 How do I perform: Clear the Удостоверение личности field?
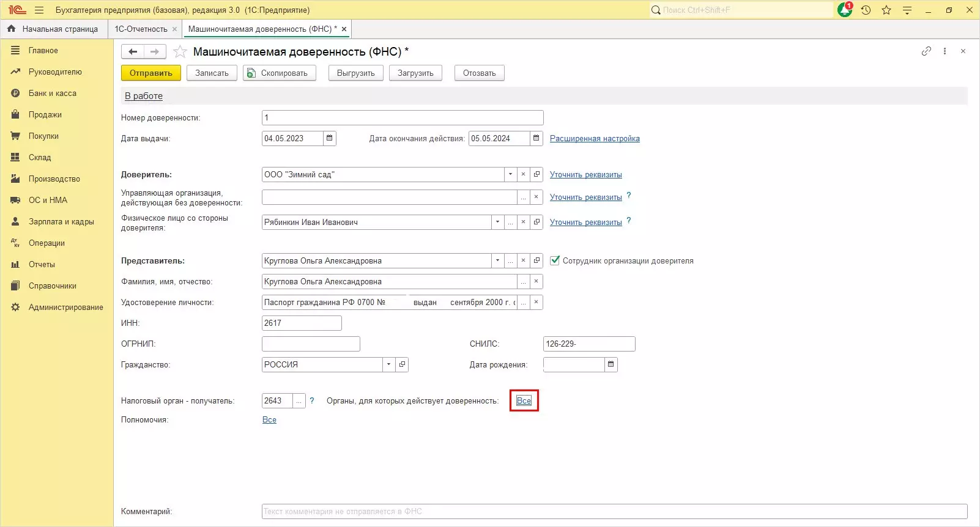tap(536, 302)
